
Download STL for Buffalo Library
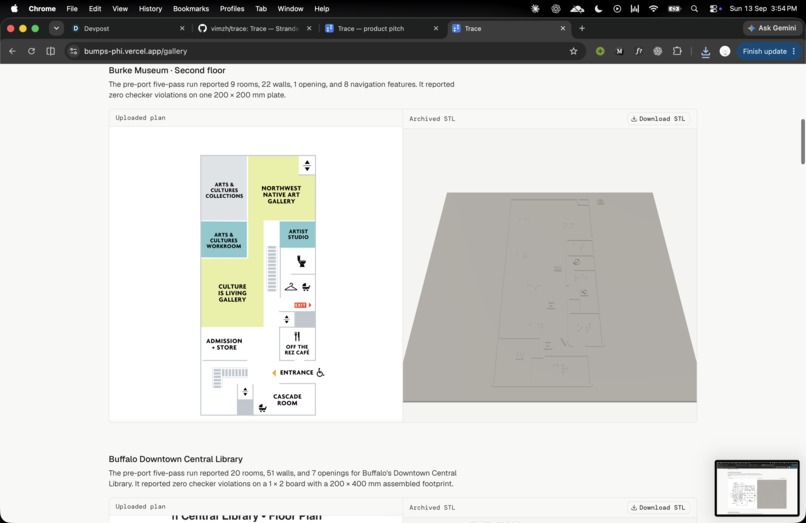click(x=658, y=508)
